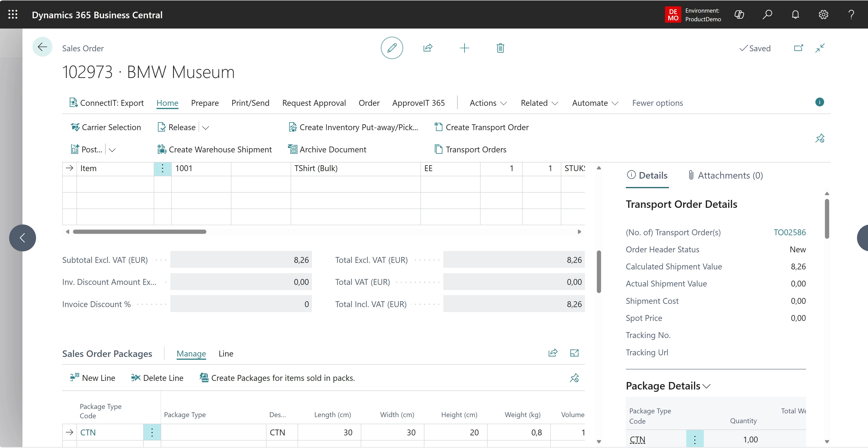Open the app launcher waffle menu
The height and width of the screenshot is (448, 868).
pyautogui.click(x=13, y=15)
